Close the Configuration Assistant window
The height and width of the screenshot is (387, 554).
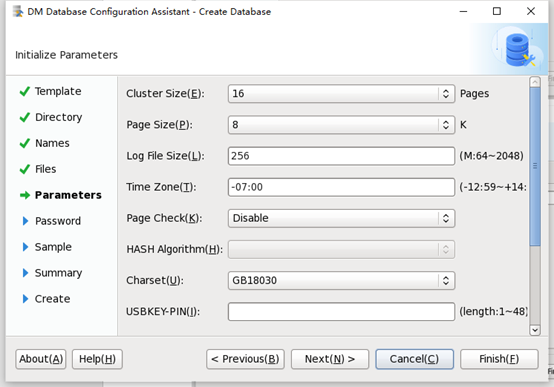click(531, 12)
